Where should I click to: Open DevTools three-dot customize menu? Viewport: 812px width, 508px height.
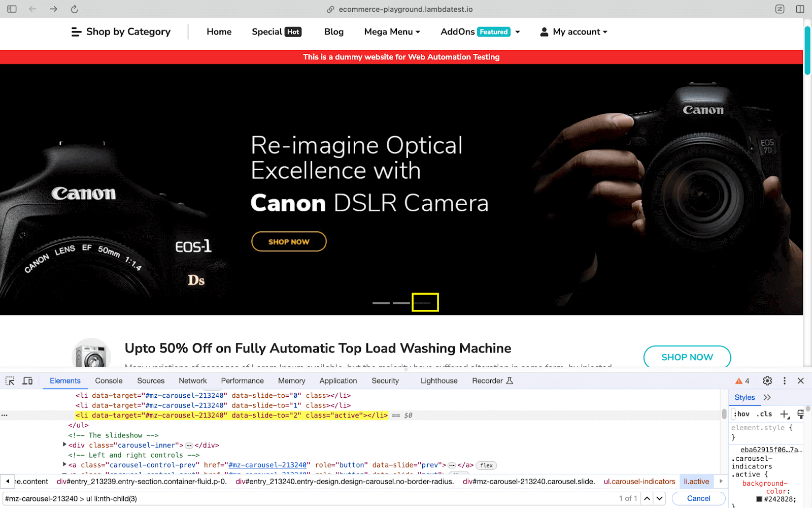point(784,380)
